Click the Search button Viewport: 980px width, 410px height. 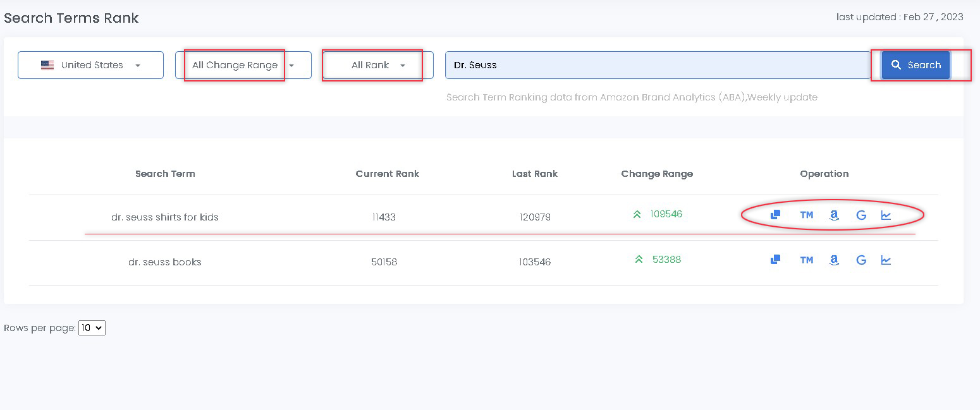(x=916, y=65)
